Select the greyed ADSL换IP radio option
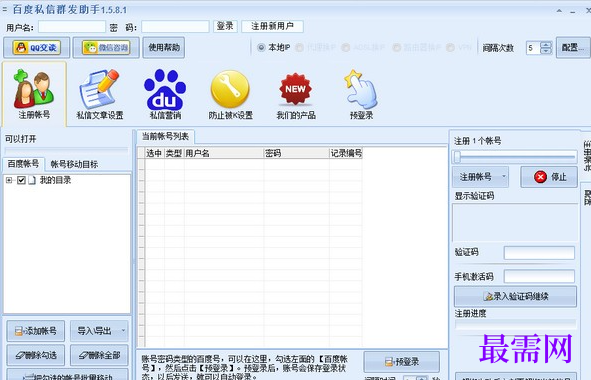Screen dimensions: 591x380 (345, 48)
